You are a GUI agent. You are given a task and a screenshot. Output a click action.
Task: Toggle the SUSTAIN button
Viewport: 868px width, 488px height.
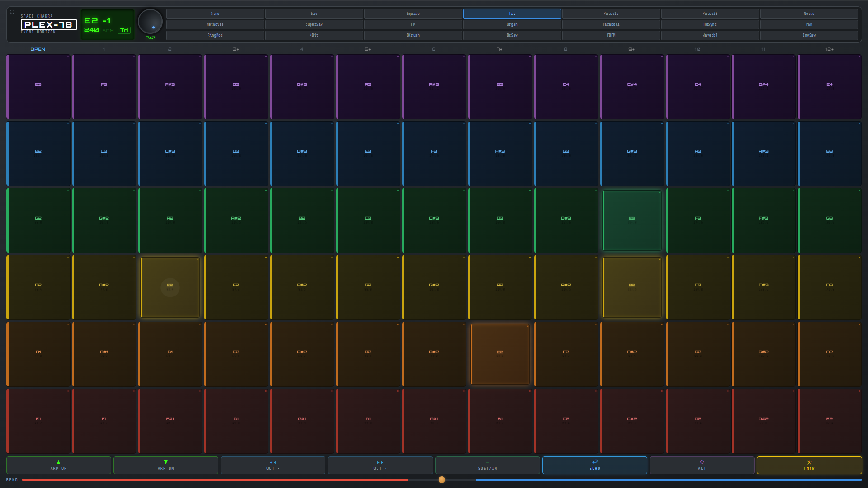[487, 465]
